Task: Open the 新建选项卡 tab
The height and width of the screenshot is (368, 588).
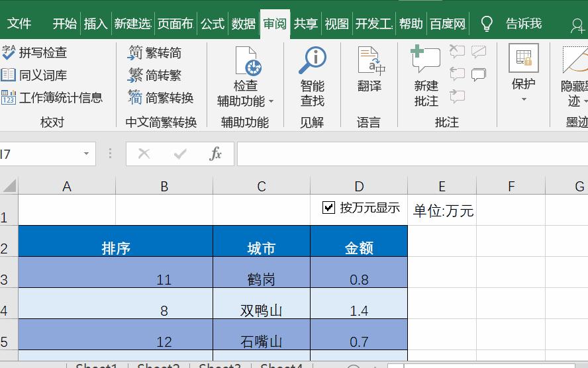Action: tap(132, 24)
